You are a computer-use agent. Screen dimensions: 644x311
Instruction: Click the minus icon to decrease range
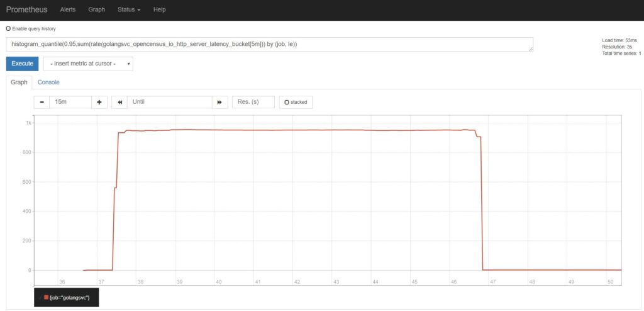(x=42, y=102)
